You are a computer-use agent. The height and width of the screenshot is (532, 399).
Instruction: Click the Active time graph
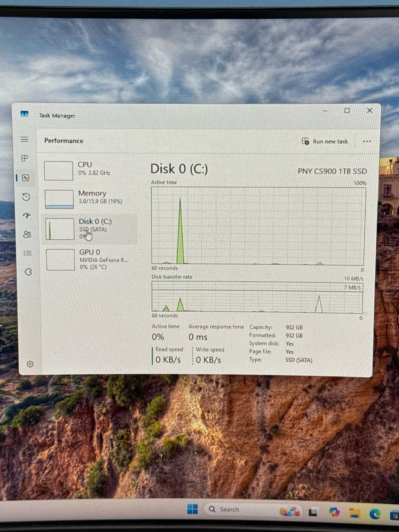coord(258,226)
